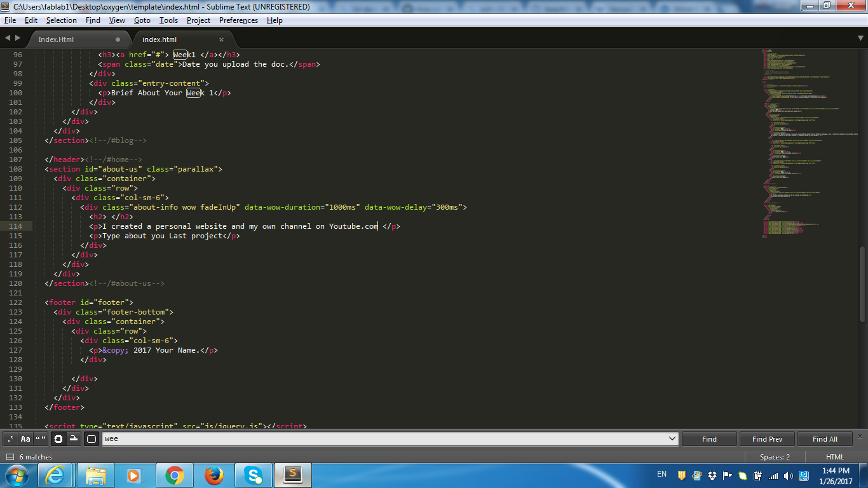Click Sublime Text icon in title bar
The image size is (868, 488).
pos(6,6)
